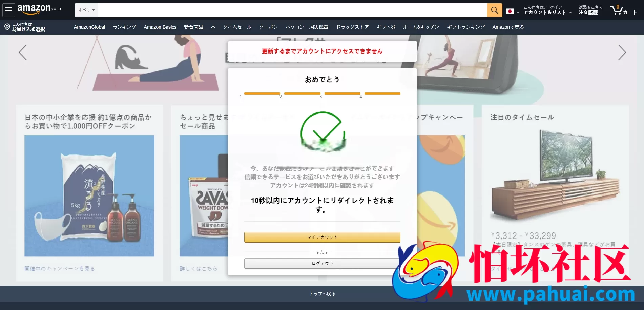Click the ログアウト button
The height and width of the screenshot is (310, 644).
321,263
